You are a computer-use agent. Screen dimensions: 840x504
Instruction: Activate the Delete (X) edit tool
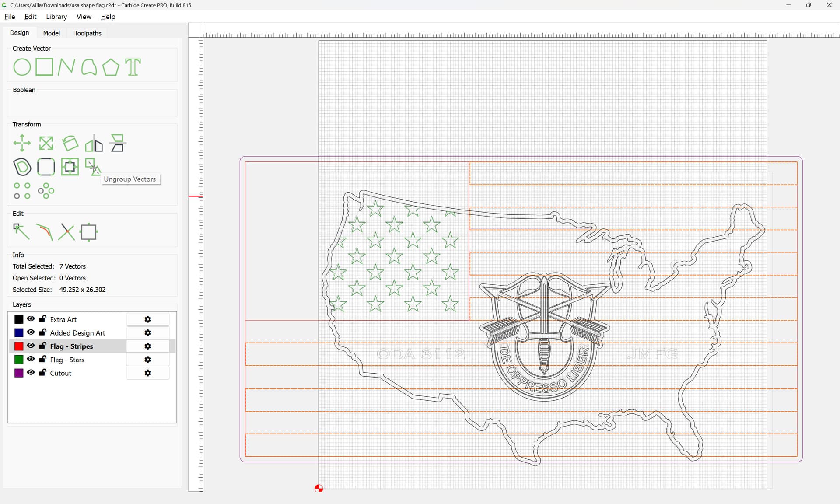66,232
